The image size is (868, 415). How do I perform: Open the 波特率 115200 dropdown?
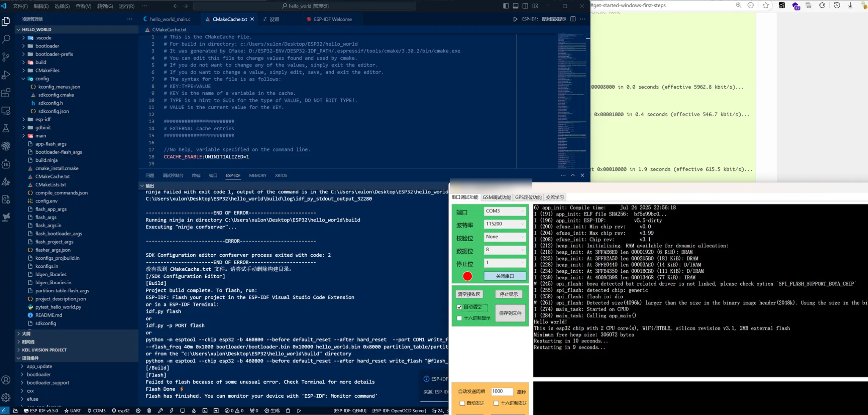click(x=505, y=224)
